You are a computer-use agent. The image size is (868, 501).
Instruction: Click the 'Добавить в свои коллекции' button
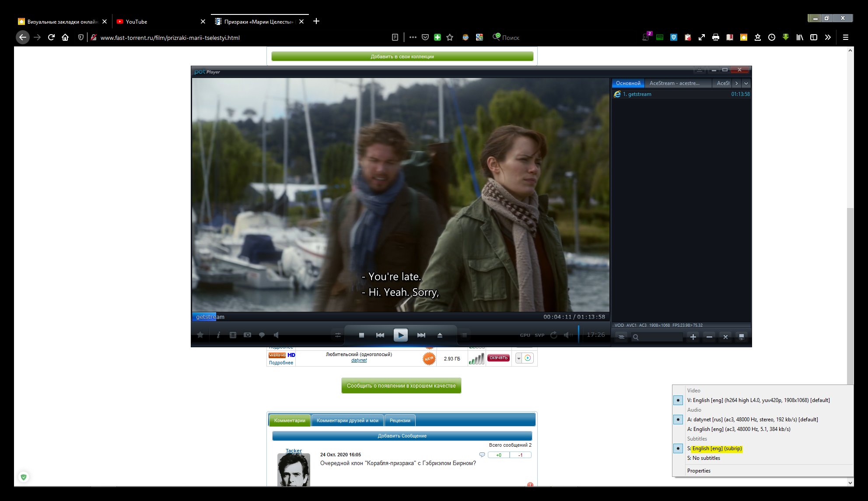[x=402, y=56]
